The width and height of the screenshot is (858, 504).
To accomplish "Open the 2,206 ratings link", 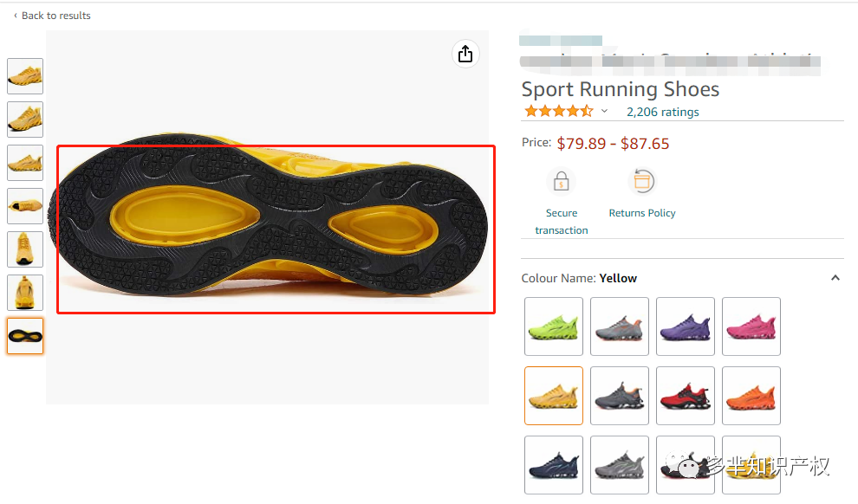I will [663, 112].
